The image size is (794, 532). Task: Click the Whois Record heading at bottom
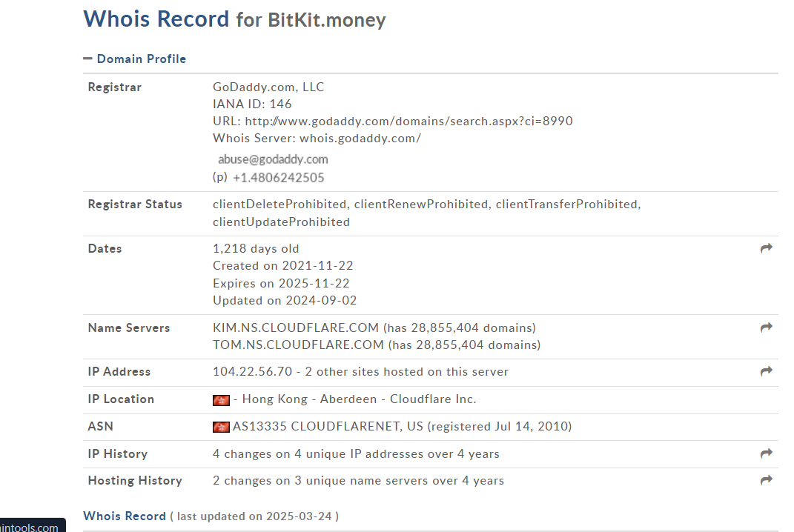[125, 516]
